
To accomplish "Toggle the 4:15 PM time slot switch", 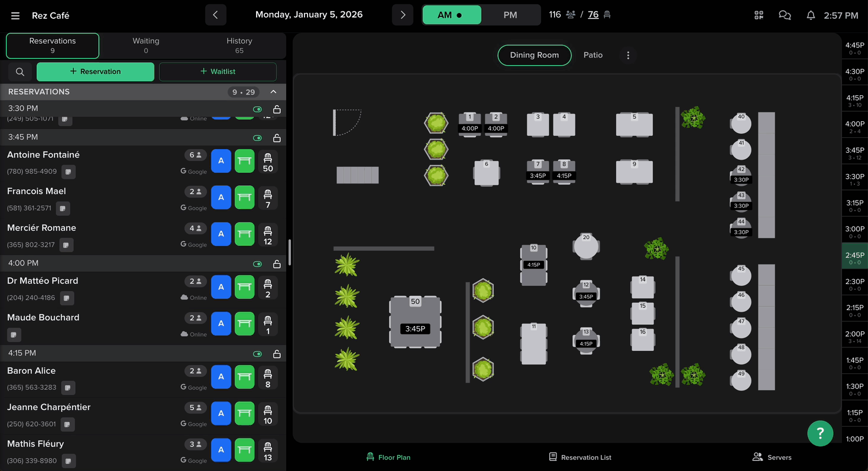I will [x=257, y=354].
